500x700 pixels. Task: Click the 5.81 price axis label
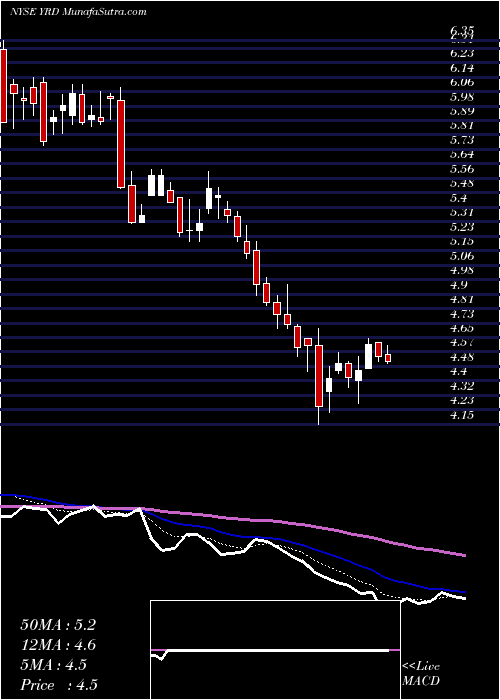click(462, 126)
